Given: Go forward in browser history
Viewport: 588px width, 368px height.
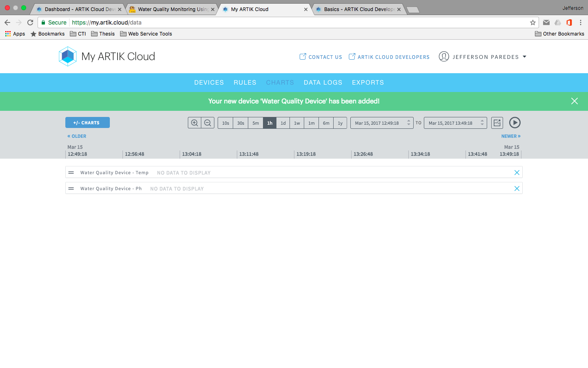Looking at the screenshot, I should tap(19, 22).
